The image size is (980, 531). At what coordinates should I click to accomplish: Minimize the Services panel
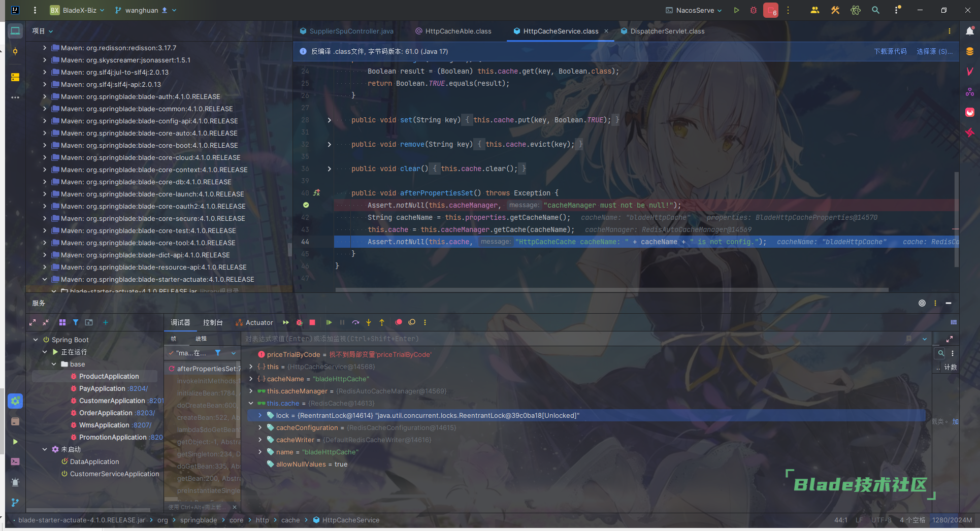(949, 303)
